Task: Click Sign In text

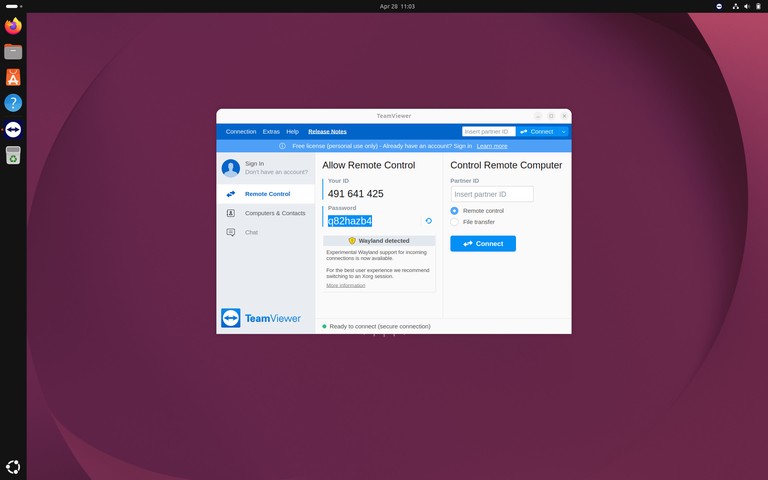Action: click(x=254, y=164)
